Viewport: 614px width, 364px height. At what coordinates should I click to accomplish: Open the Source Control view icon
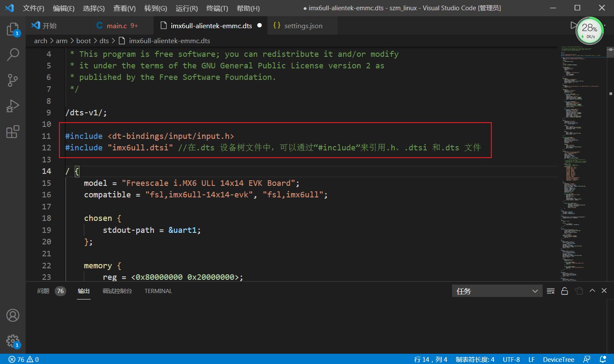click(x=13, y=80)
